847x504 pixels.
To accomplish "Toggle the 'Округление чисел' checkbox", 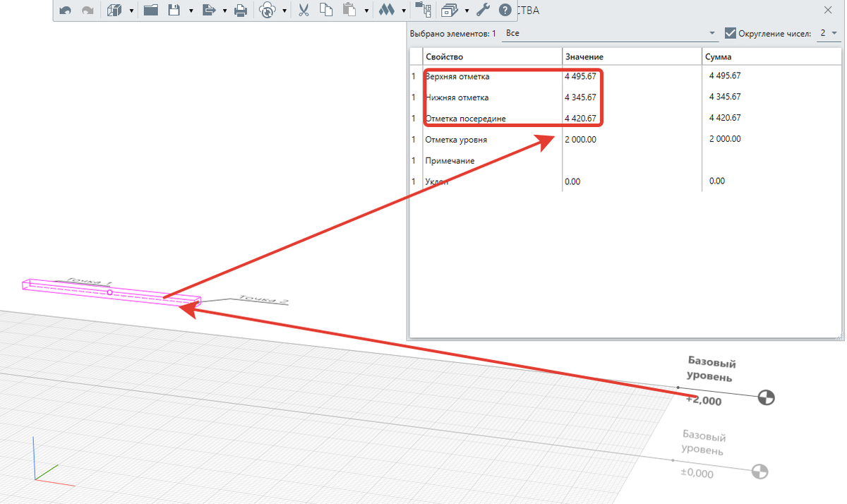I will [x=731, y=33].
